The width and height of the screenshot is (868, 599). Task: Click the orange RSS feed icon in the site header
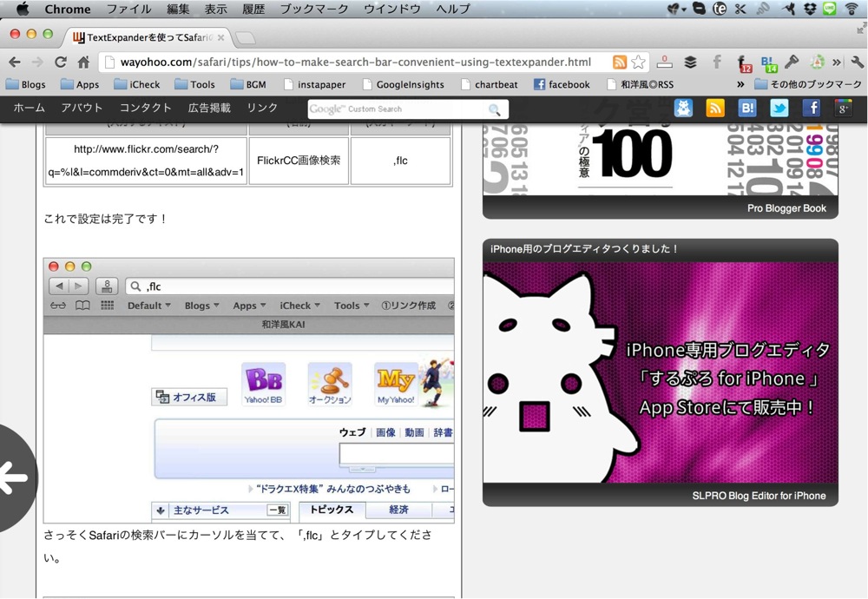[x=715, y=108]
